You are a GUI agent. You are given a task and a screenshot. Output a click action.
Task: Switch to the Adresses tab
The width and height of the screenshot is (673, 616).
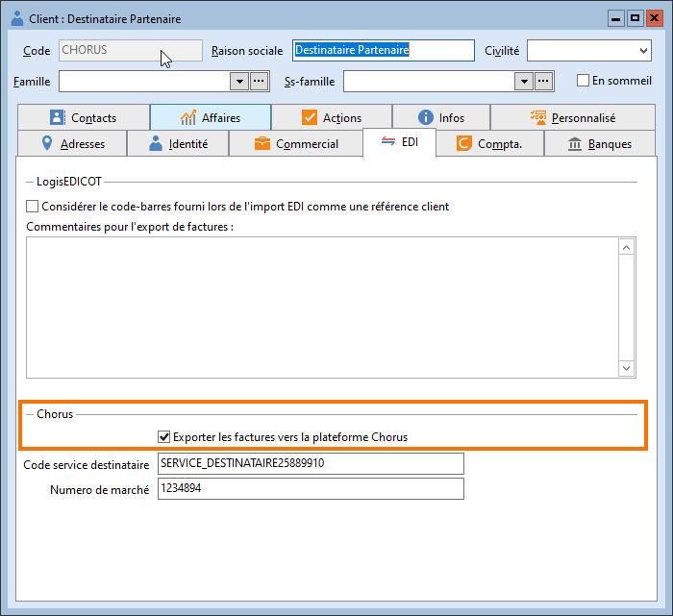pos(72,143)
